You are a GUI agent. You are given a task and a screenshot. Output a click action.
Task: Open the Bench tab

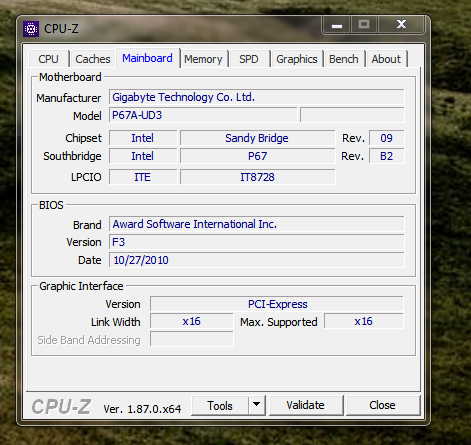(344, 59)
